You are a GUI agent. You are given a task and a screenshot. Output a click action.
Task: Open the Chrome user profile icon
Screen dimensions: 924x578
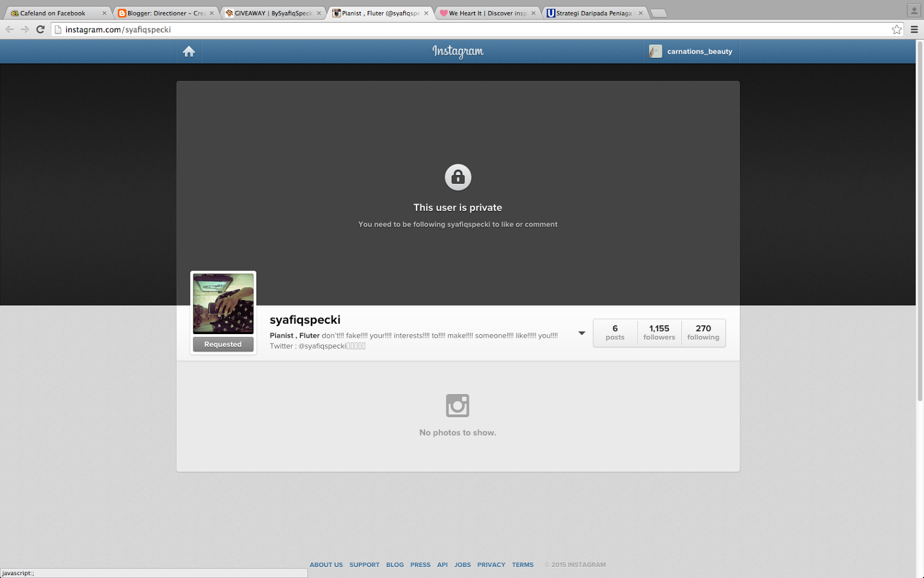click(x=914, y=10)
